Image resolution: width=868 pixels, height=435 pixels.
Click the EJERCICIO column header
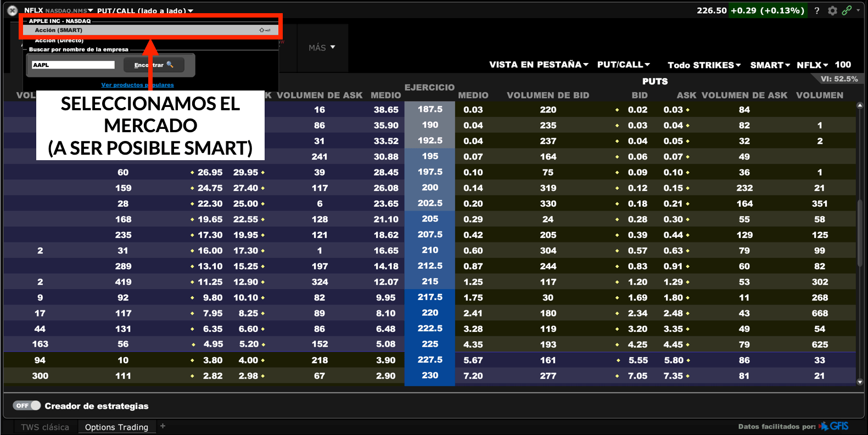429,87
